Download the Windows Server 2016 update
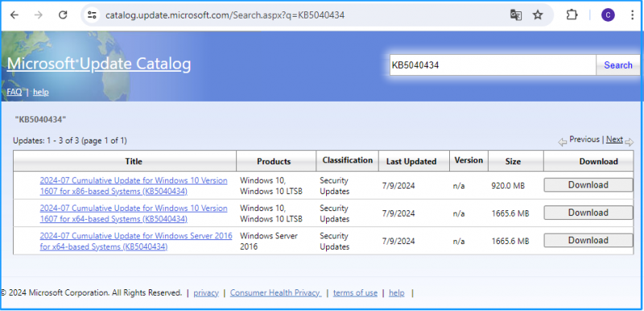This screenshot has width=644, height=311. (588, 240)
